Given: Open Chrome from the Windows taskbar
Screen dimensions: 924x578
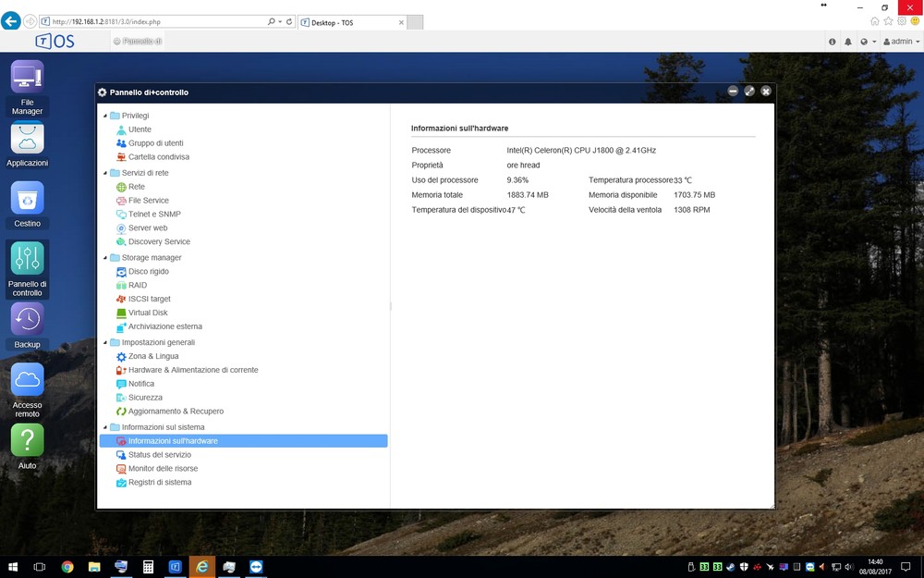Looking at the screenshot, I should point(67,567).
